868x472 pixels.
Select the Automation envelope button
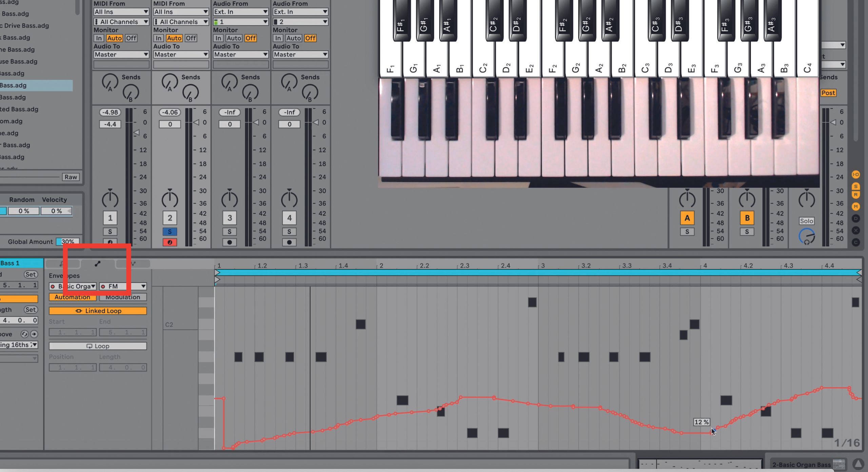pos(73,297)
